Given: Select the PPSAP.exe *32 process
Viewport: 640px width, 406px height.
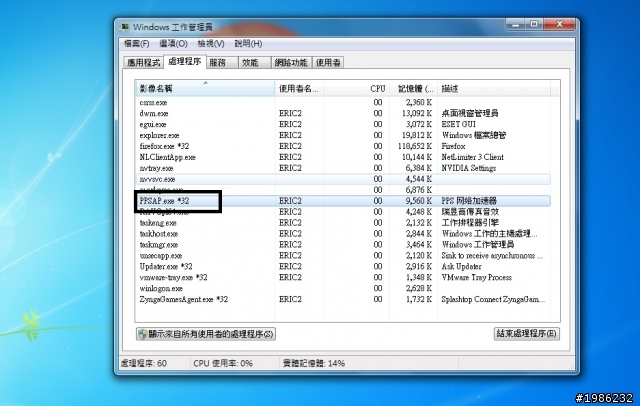Looking at the screenshot, I should point(343,201).
